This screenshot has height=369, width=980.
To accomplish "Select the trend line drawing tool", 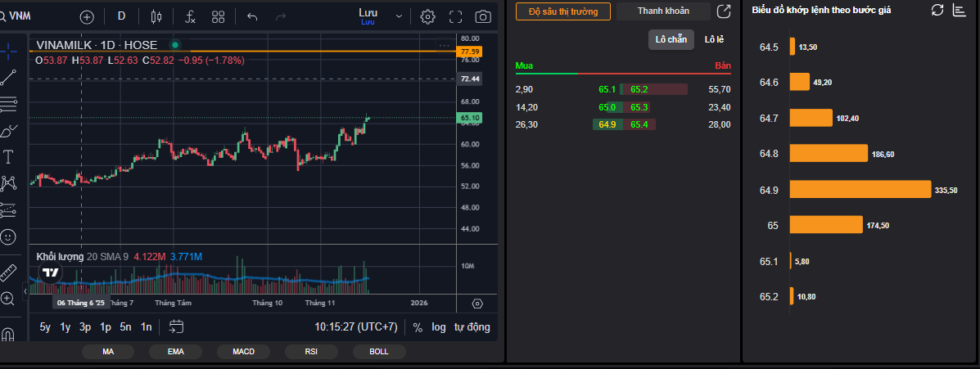I will point(9,78).
